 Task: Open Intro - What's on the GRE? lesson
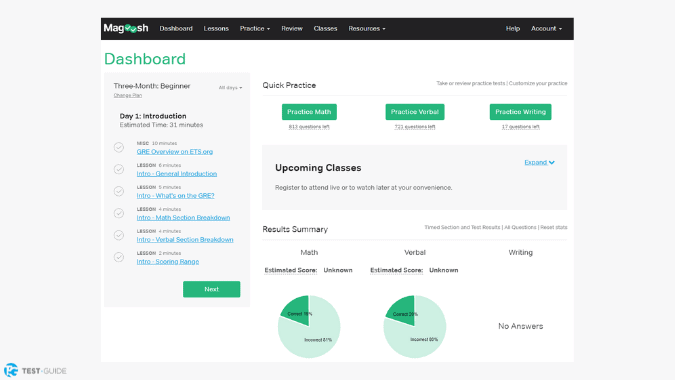pos(175,195)
